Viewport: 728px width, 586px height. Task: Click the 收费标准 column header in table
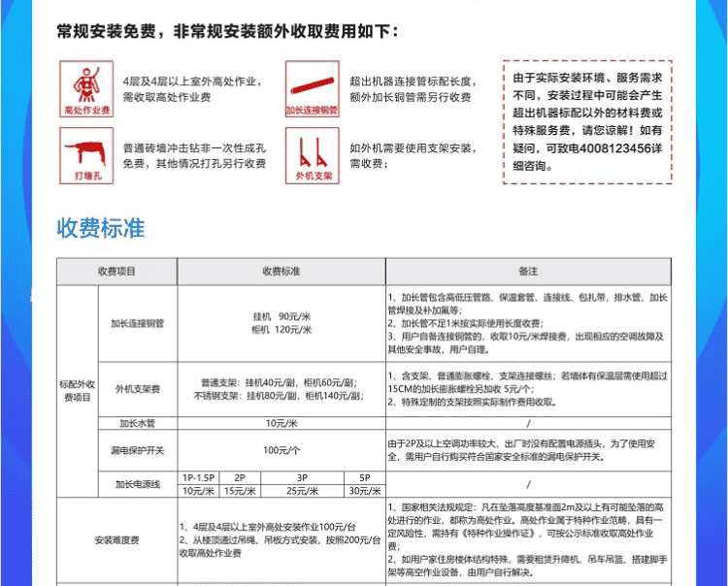pyautogui.click(x=281, y=272)
